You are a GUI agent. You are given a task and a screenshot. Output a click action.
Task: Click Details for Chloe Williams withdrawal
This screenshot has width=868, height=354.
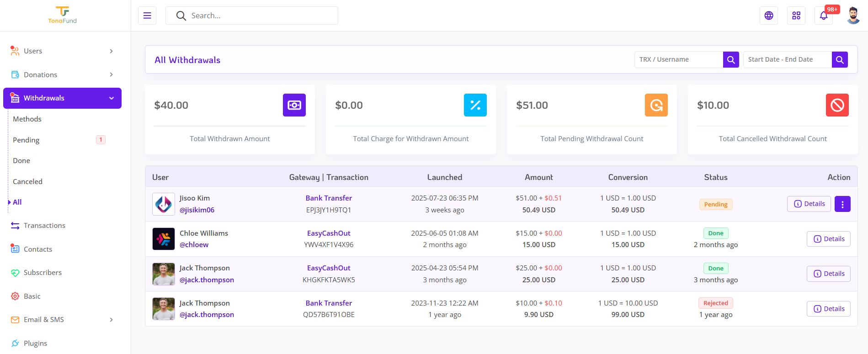point(829,239)
